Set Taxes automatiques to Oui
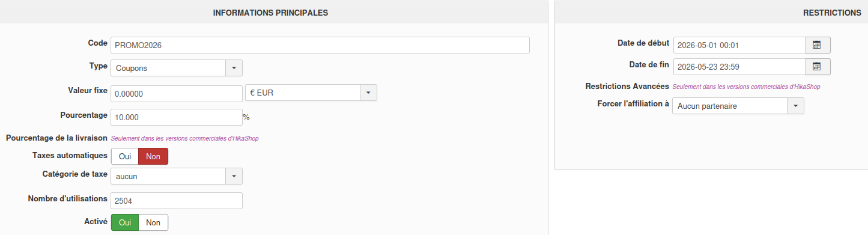 125,156
